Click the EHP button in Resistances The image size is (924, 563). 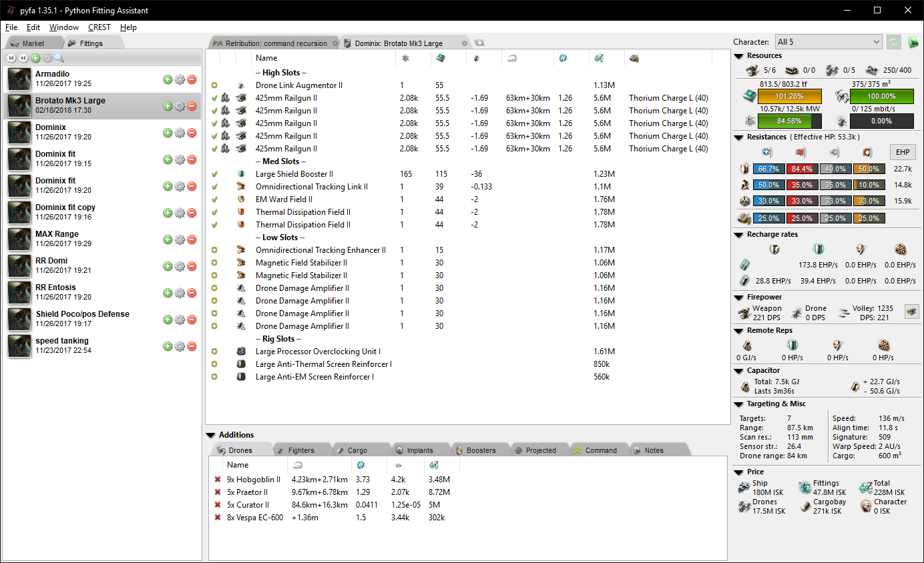click(902, 151)
